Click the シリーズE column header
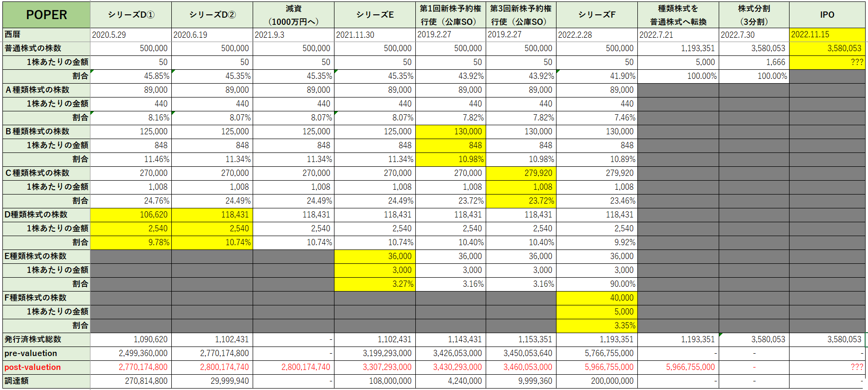The image size is (868, 390). tap(375, 15)
